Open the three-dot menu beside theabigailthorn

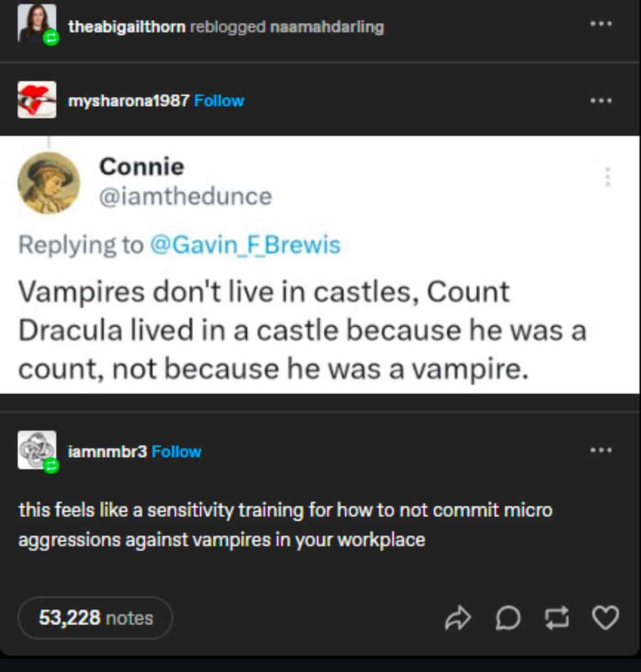(x=601, y=22)
